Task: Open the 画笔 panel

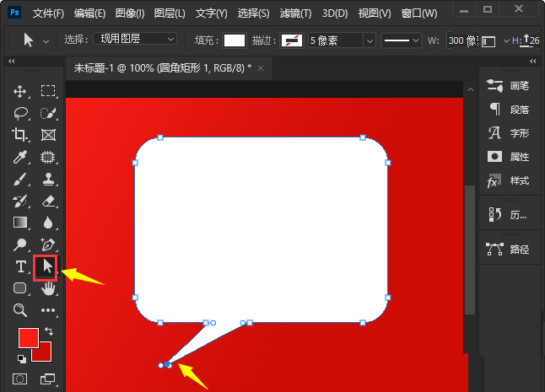Action: tap(510, 86)
